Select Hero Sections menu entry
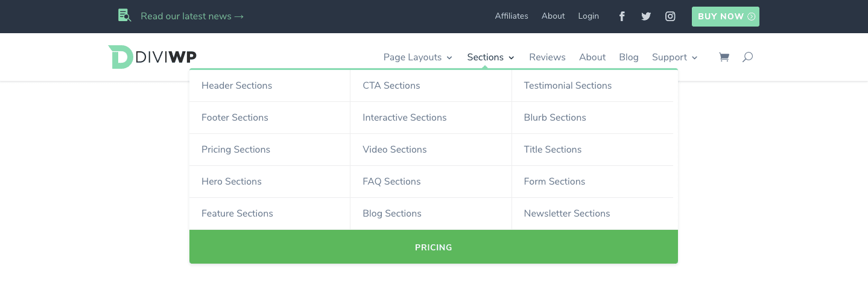This screenshot has height=295, width=868. pos(270,182)
